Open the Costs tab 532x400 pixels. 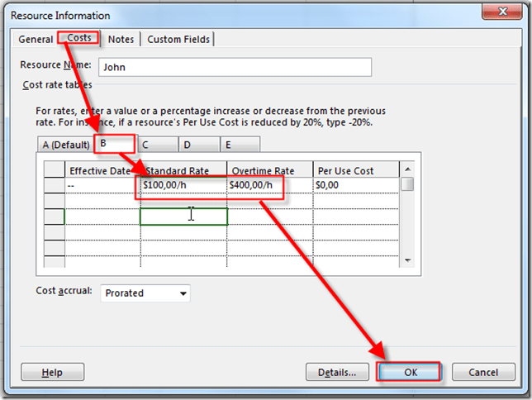tap(78, 39)
